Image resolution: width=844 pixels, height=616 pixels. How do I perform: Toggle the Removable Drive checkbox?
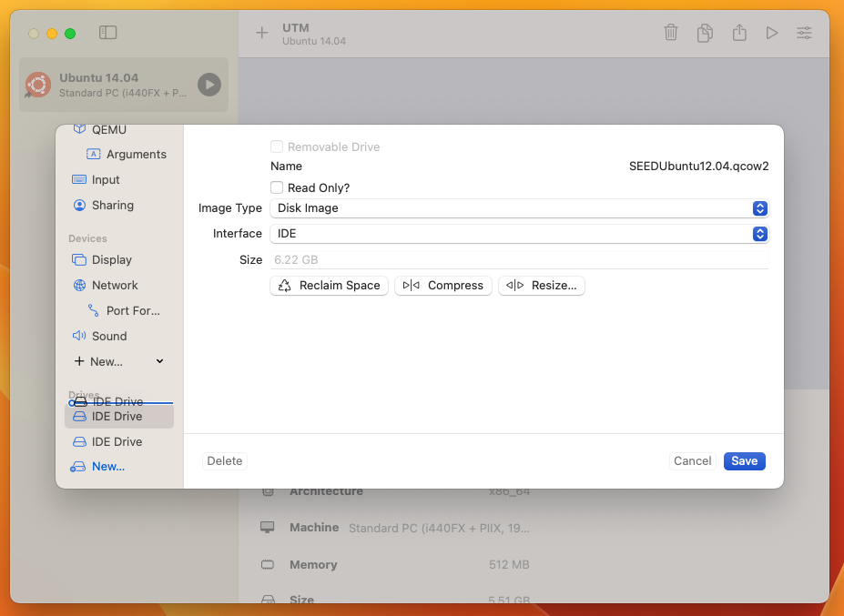click(x=277, y=146)
